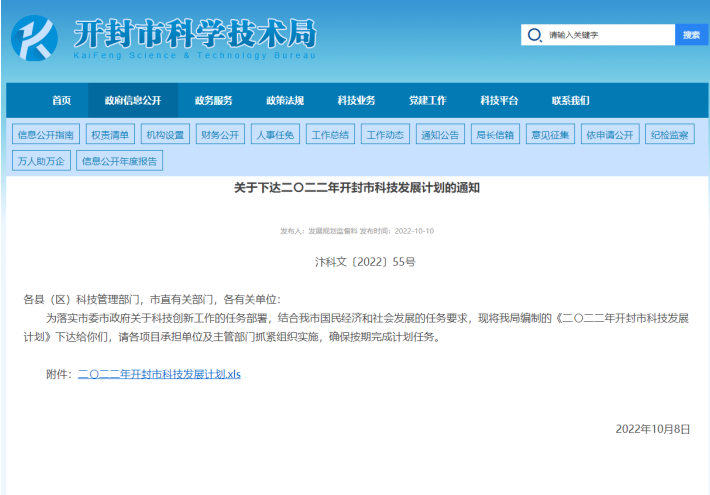Open the 财务公开 category

[x=220, y=135]
